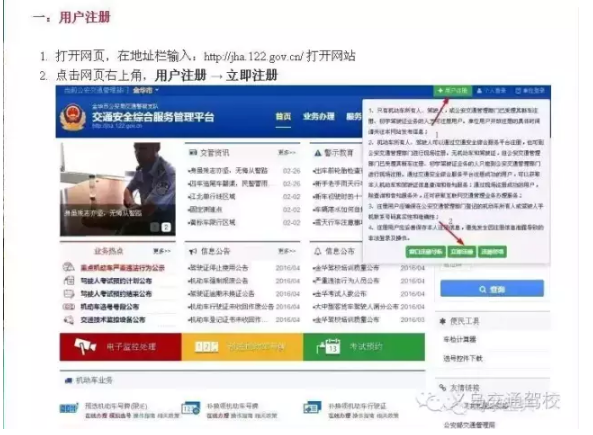Open 更多>> next to 交管资讯
593x435 pixels.
pos(287,152)
